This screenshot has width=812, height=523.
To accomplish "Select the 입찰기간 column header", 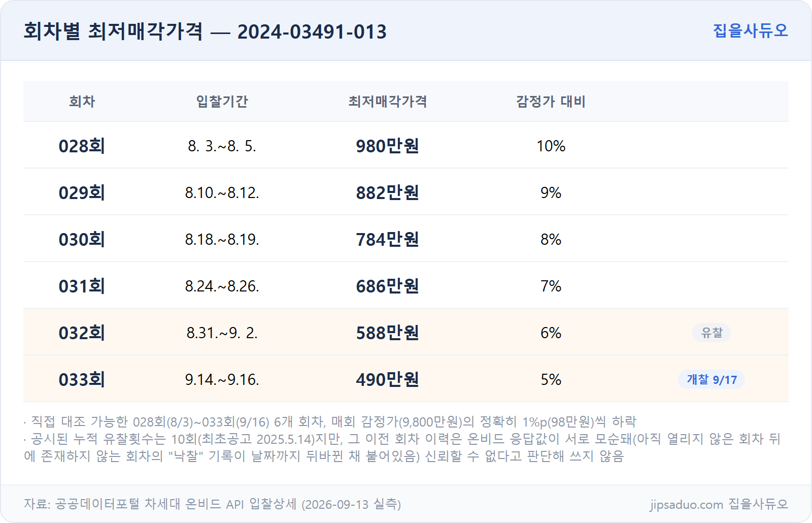I will tap(222, 102).
